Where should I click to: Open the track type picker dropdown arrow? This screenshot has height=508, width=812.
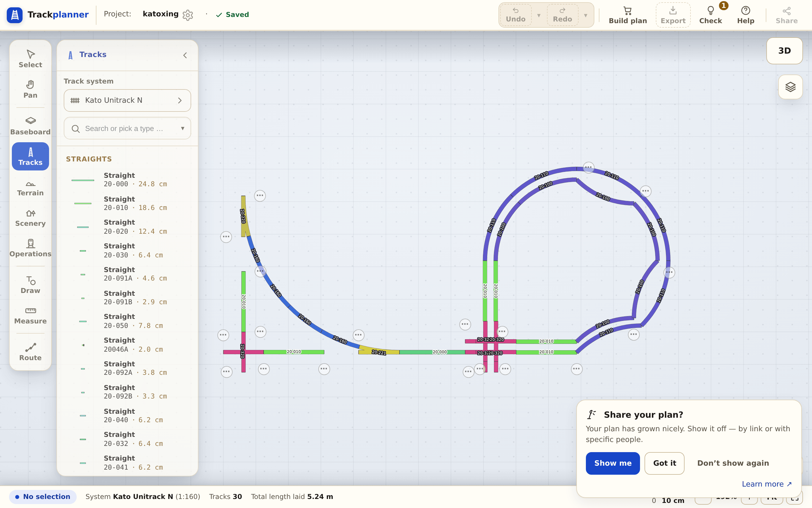click(182, 128)
